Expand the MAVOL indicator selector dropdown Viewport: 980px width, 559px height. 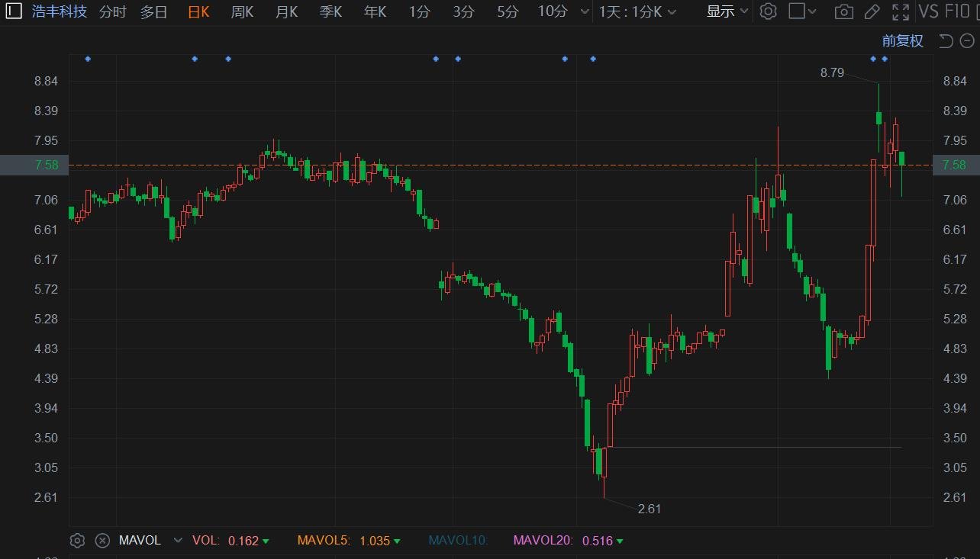point(178,541)
